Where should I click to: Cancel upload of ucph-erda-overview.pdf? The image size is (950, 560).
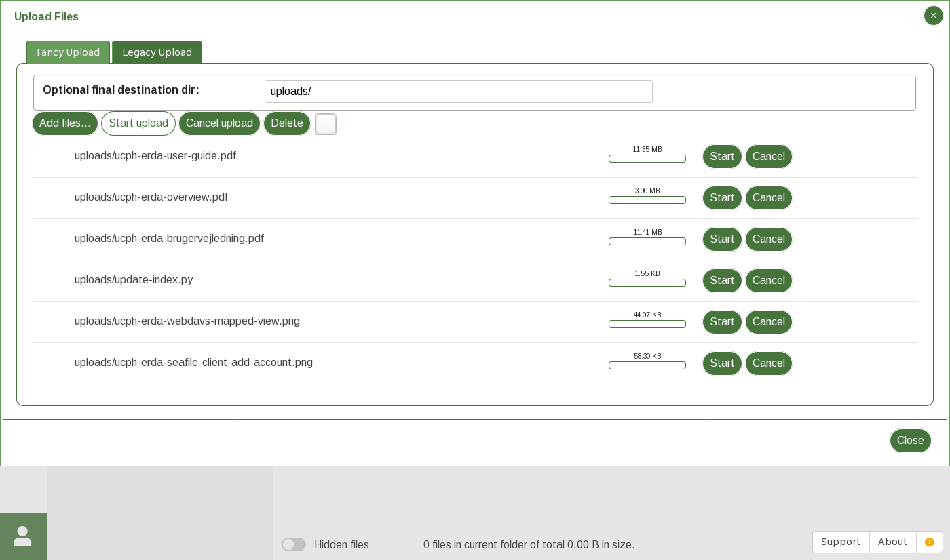(769, 198)
